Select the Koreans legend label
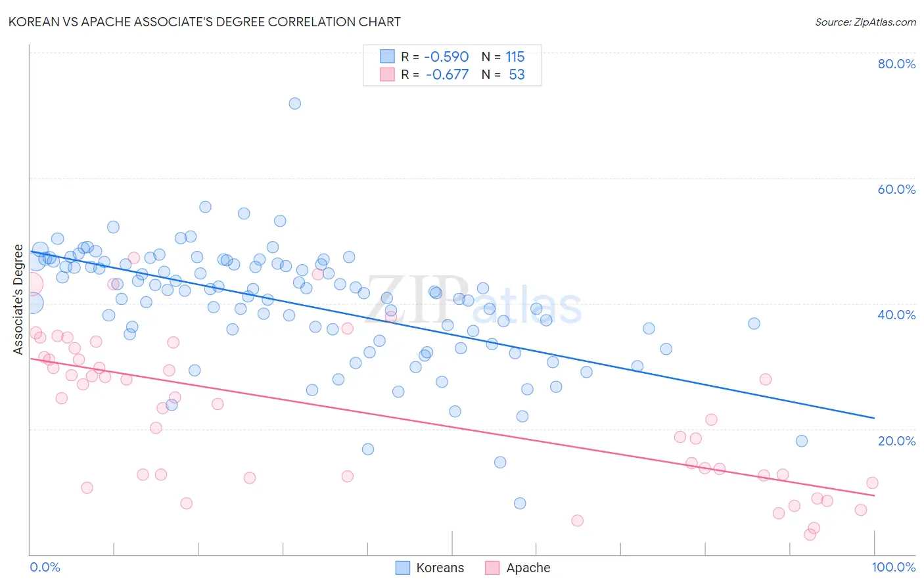 440,568
